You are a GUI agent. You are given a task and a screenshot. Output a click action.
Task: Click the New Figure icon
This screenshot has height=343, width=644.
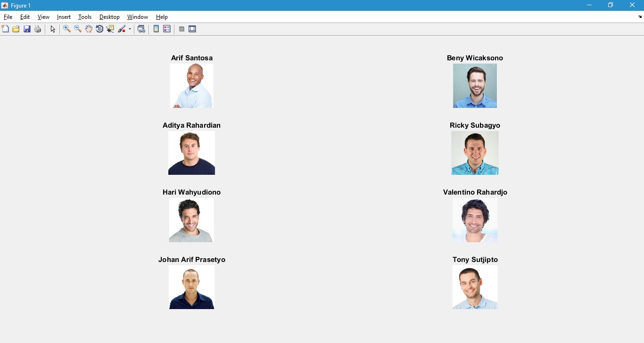[5, 29]
